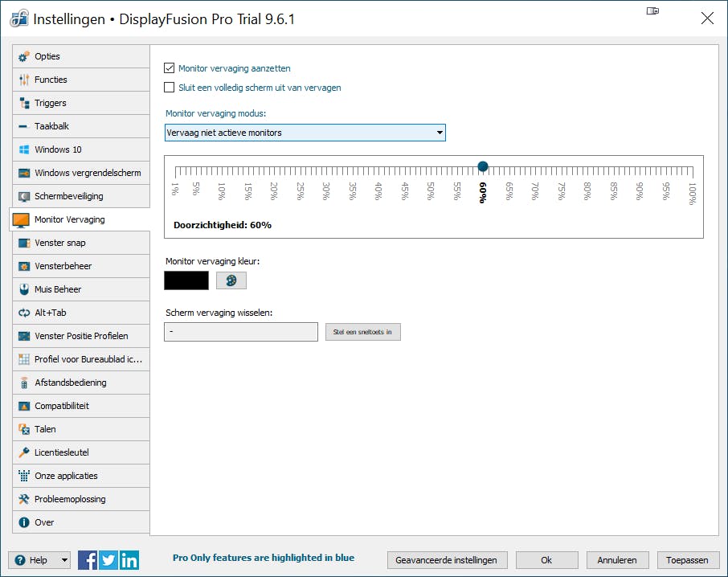Select the Functies sliders icon
728x577 pixels.
point(23,80)
